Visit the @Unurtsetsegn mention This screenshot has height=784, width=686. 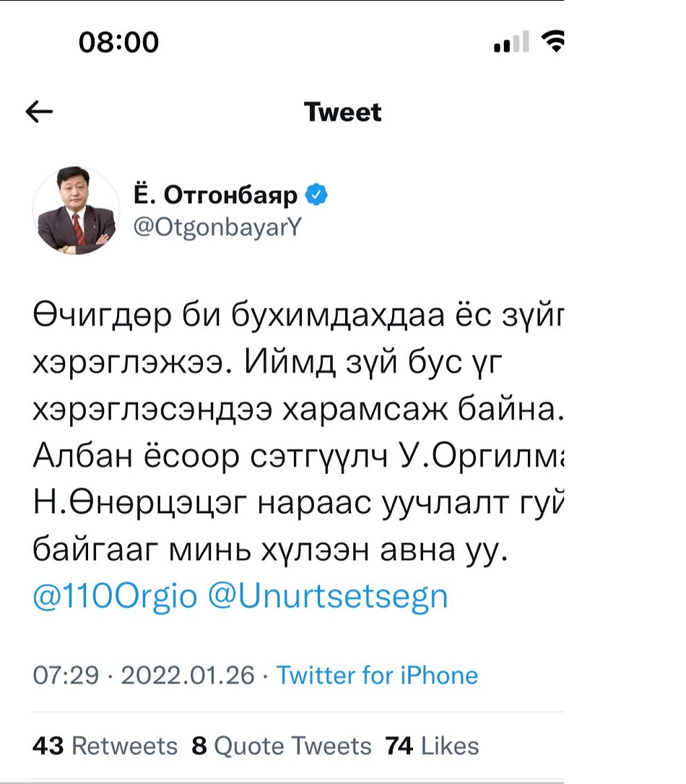click(328, 596)
